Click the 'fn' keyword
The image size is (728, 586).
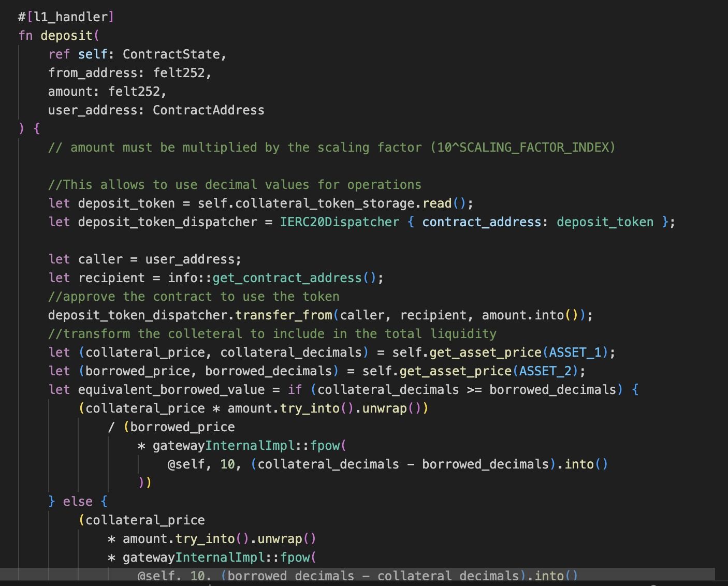click(x=25, y=36)
